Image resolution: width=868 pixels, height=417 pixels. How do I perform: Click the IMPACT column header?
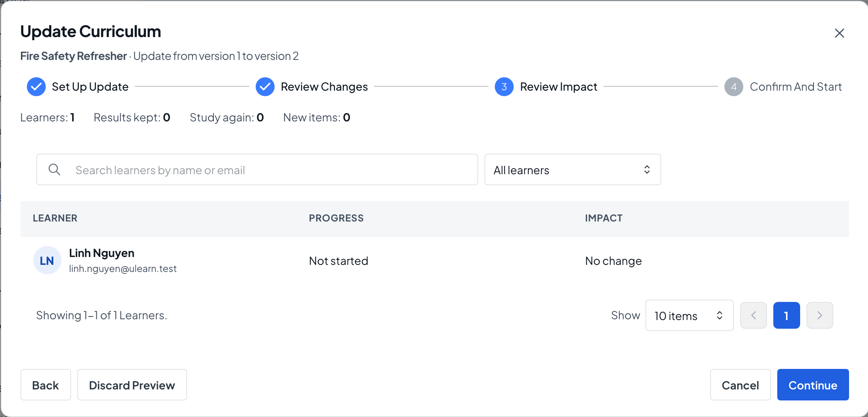pos(604,218)
